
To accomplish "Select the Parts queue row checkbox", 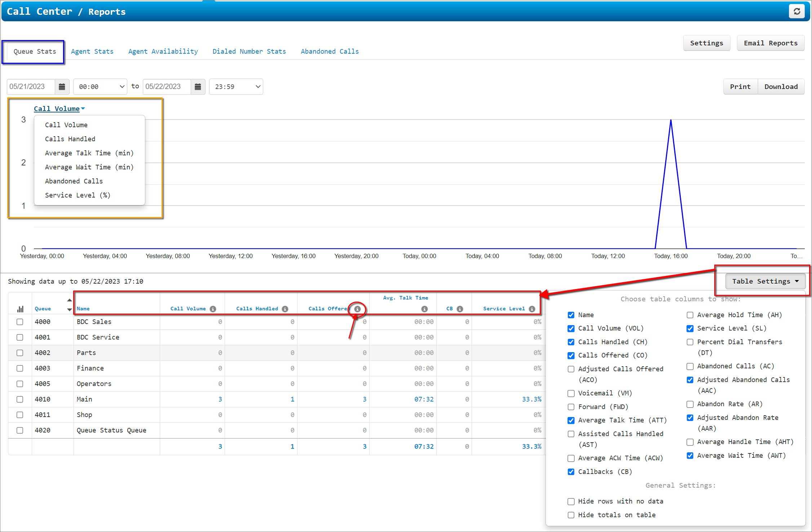I will click(x=20, y=353).
